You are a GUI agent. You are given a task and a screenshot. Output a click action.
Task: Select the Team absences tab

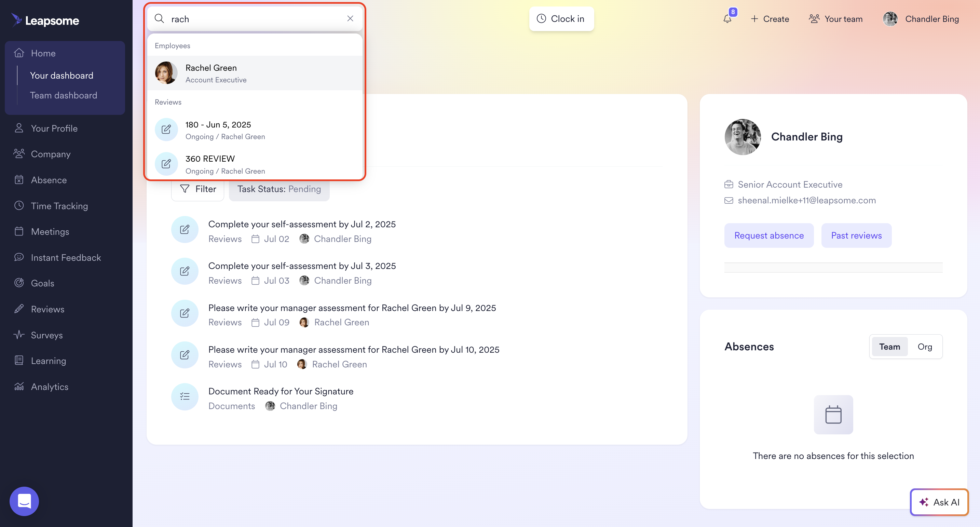tap(889, 346)
